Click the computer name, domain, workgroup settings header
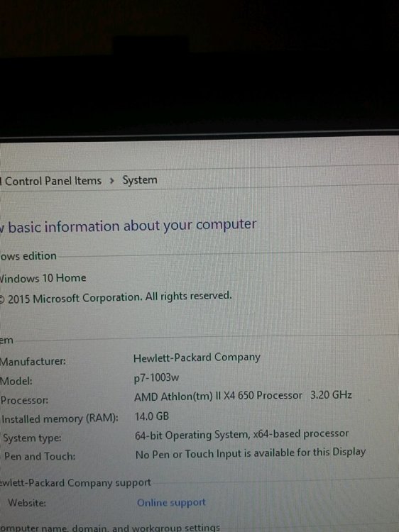 point(110,528)
